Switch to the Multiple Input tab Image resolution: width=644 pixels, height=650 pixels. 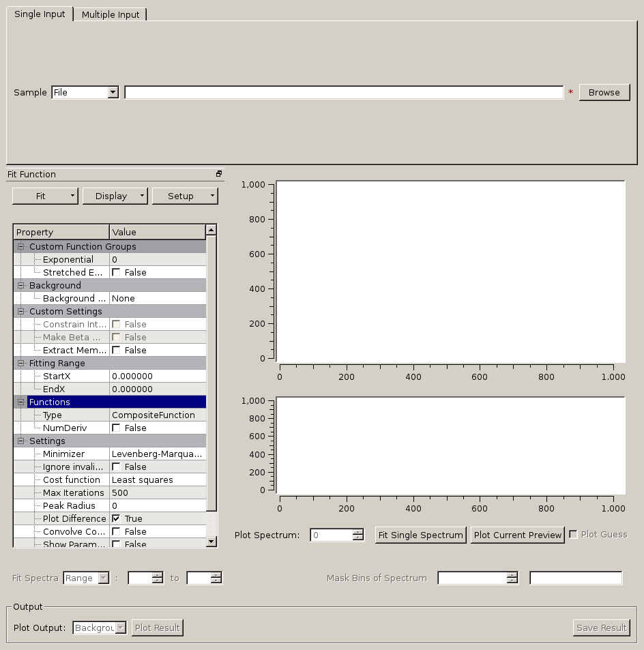(110, 14)
